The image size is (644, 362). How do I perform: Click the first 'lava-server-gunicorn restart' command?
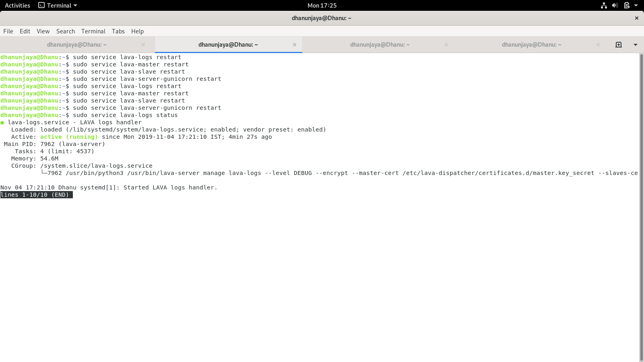(111, 79)
